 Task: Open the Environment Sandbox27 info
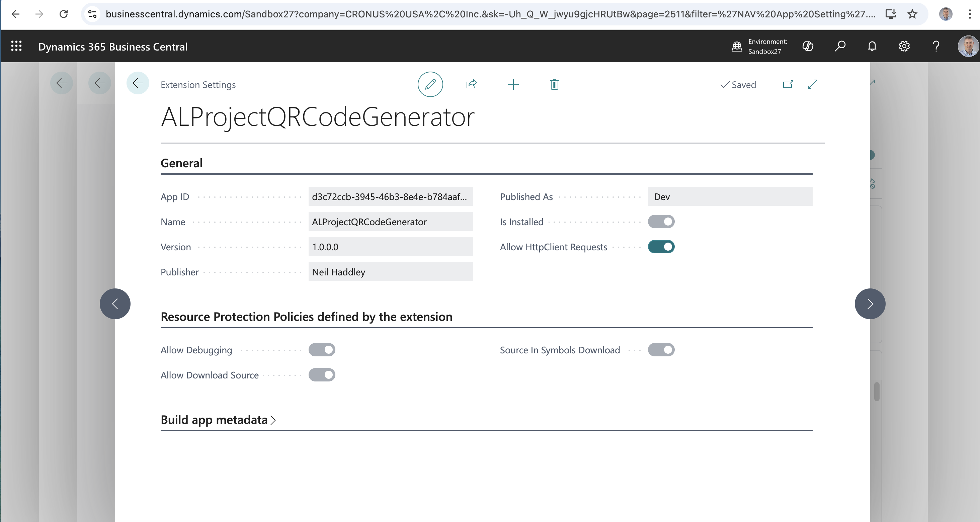click(759, 47)
